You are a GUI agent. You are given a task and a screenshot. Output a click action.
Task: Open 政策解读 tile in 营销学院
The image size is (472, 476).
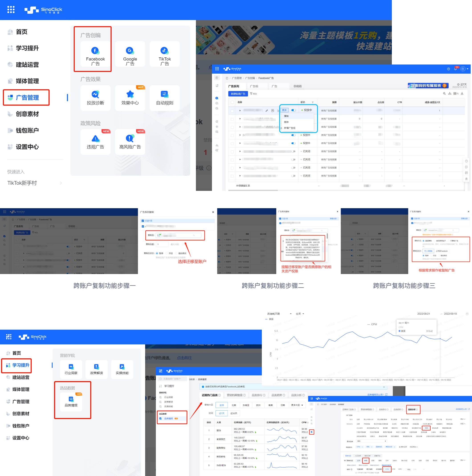[96, 369]
